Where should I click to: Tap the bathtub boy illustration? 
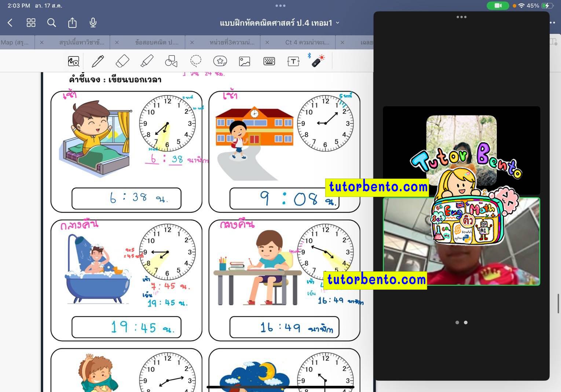[x=98, y=270]
